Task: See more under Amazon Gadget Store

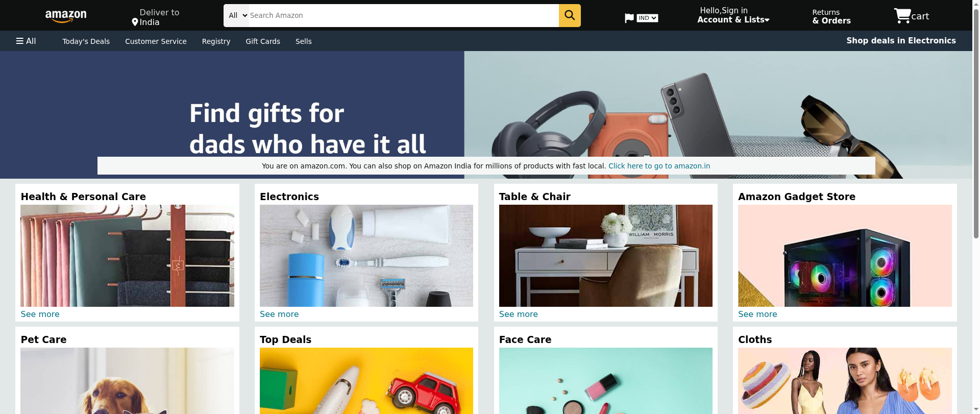Action: (757, 314)
